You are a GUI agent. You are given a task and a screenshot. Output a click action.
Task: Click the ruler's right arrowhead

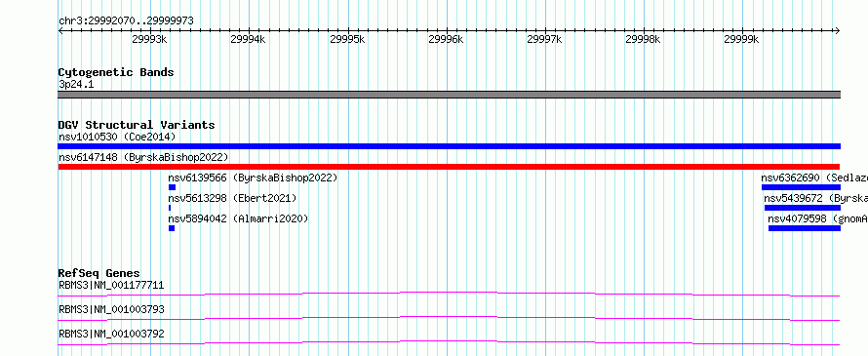tap(838, 30)
